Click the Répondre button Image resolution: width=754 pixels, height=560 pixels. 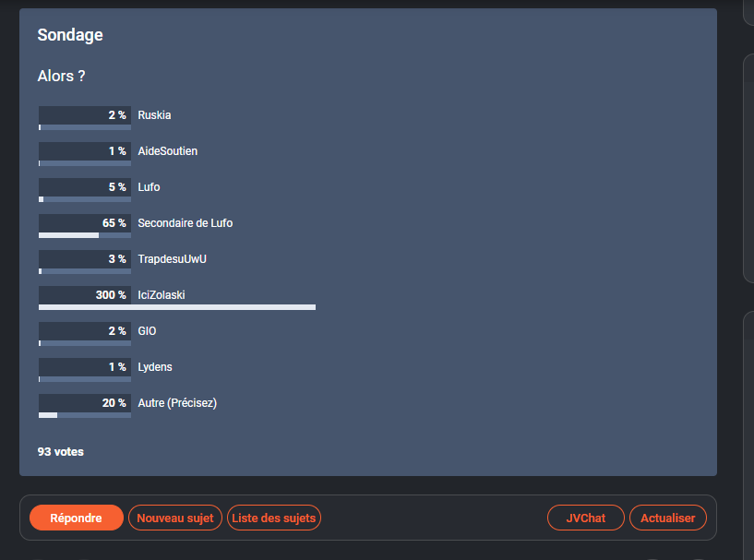(x=76, y=518)
